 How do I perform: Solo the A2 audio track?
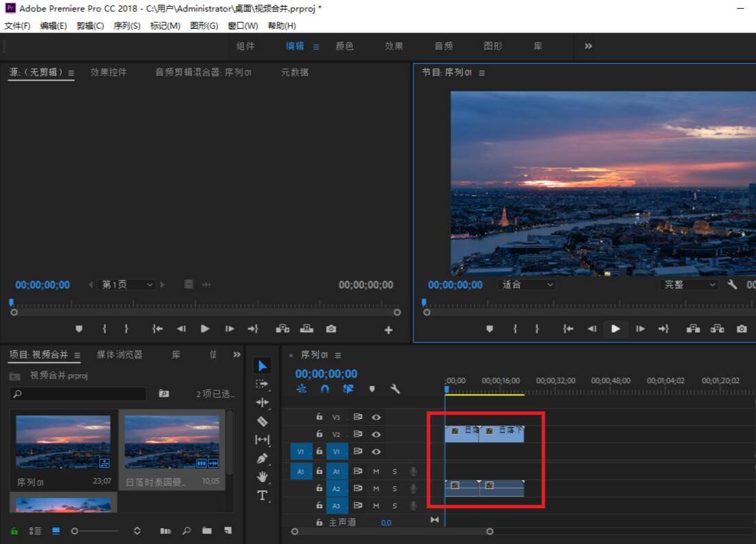pyautogui.click(x=395, y=488)
